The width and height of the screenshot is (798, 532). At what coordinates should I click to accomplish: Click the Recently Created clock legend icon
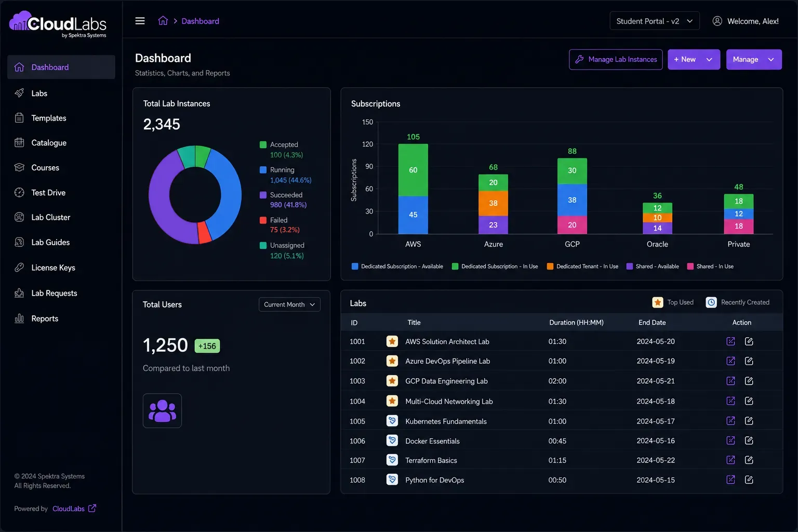point(711,302)
